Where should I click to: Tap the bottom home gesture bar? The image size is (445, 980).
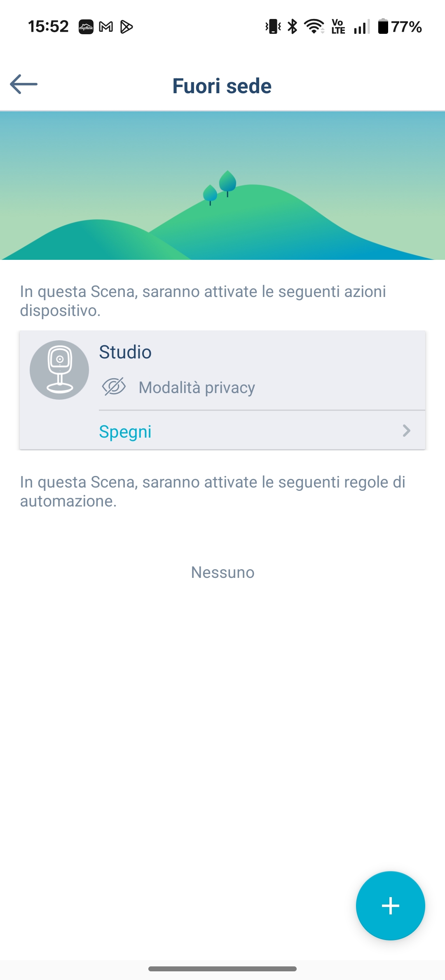tap(222, 969)
